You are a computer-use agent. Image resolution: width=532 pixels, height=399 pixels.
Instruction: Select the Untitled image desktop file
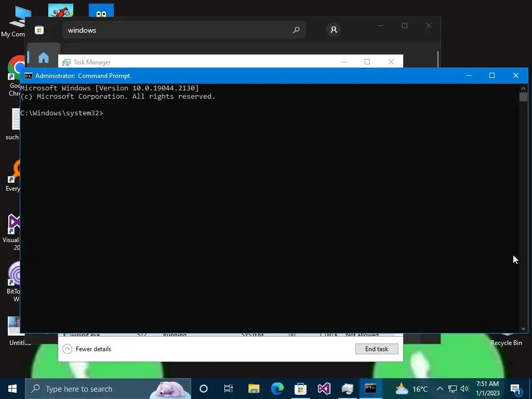[15, 331]
